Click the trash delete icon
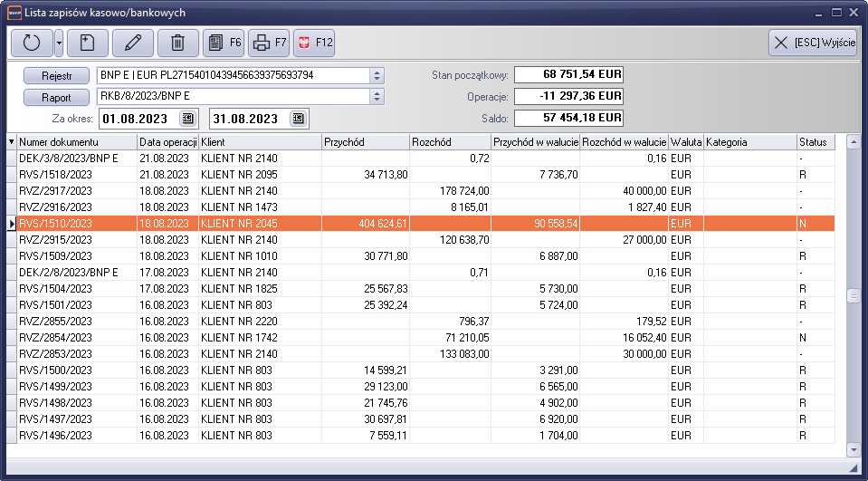This screenshot has width=868, height=481. point(178,43)
